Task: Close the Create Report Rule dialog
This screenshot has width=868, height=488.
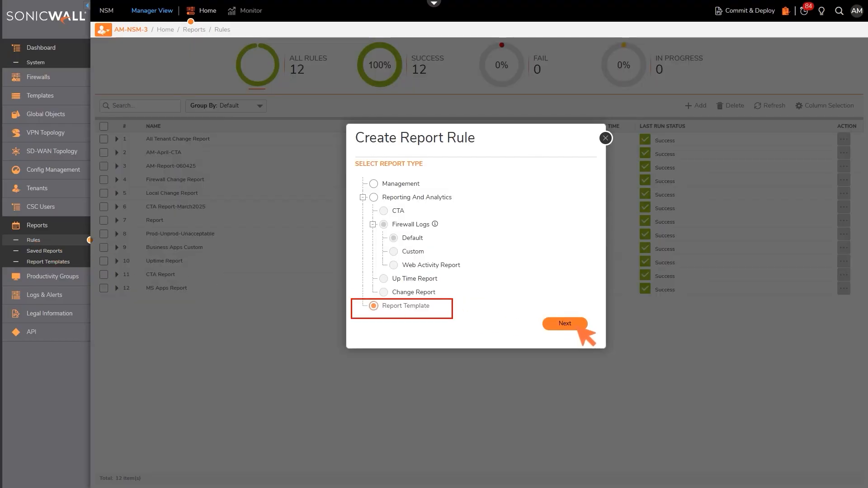Action: pos(605,138)
